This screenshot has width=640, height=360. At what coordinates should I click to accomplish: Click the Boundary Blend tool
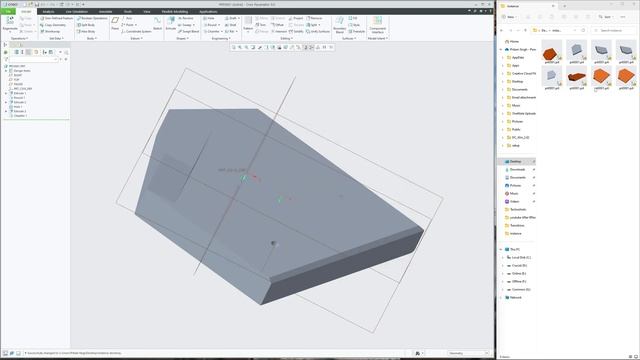339,24
